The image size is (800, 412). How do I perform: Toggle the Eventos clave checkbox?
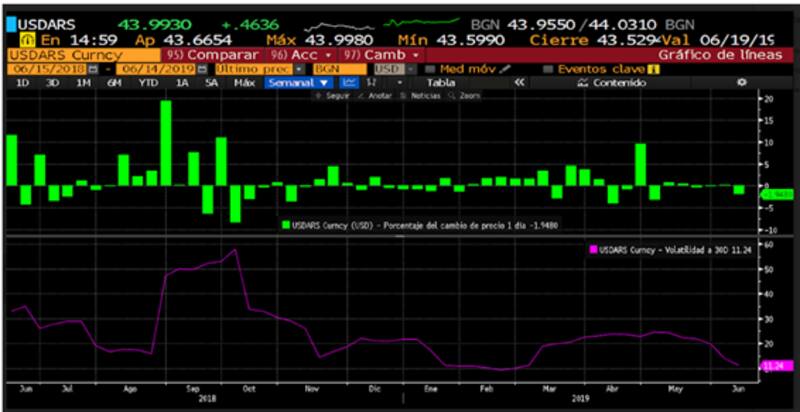coord(548,69)
